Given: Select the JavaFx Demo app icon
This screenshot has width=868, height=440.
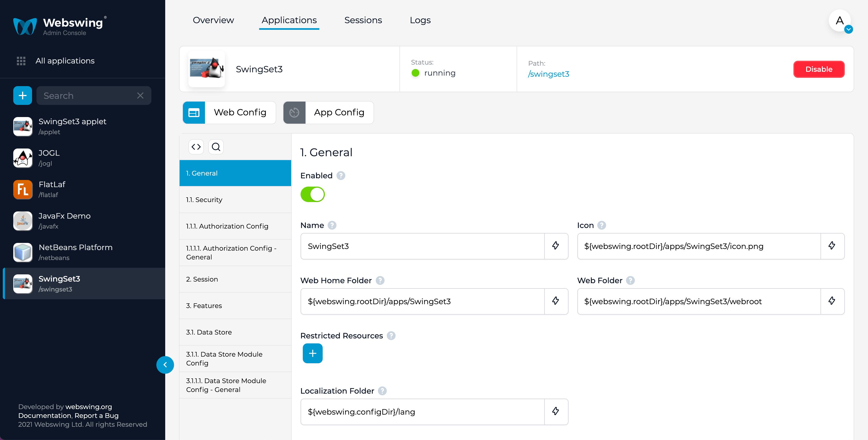Looking at the screenshot, I should (23, 221).
